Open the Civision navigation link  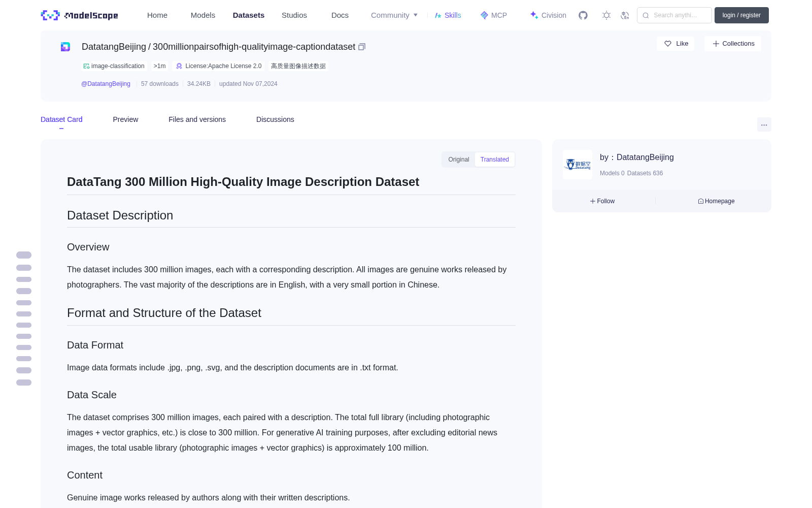click(x=548, y=15)
